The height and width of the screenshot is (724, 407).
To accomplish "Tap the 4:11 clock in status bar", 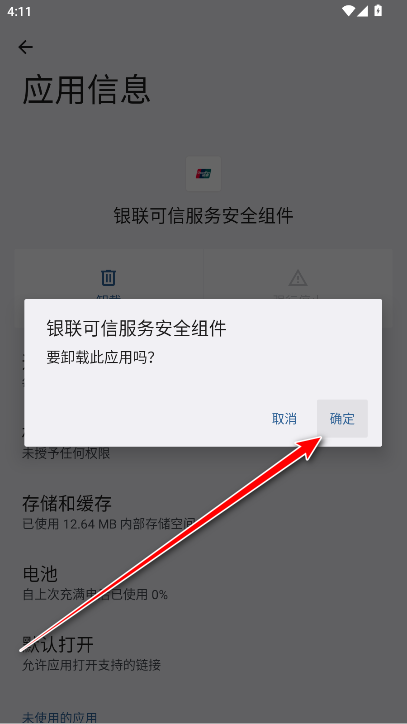I will [x=19, y=12].
